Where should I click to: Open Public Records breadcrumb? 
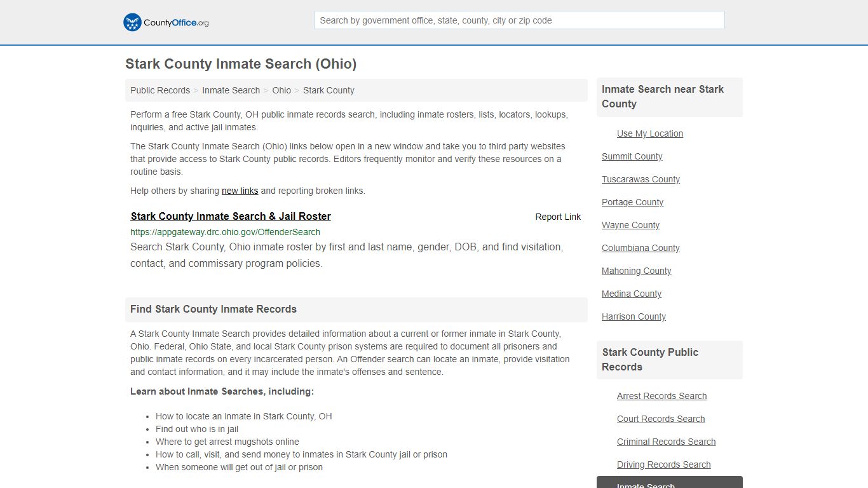[x=160, y=90]
